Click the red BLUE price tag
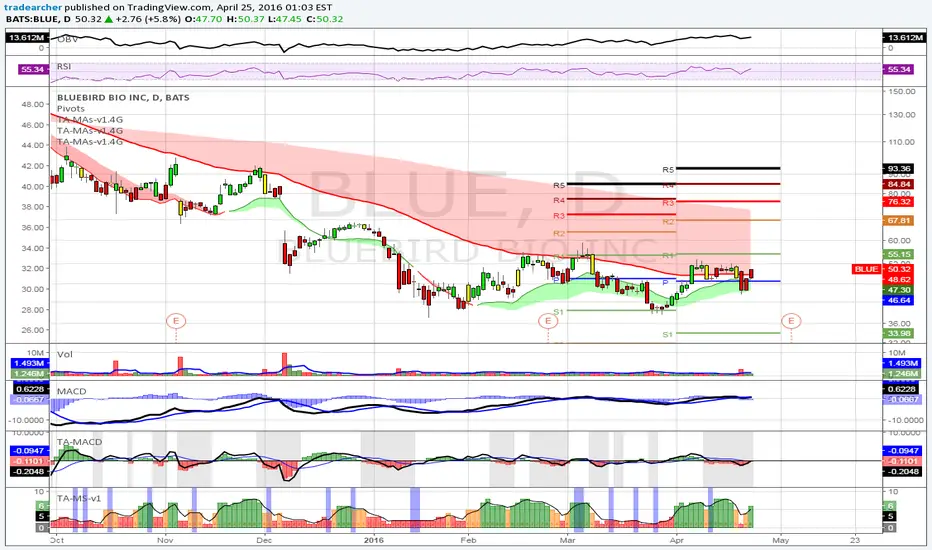 coord(866,269)
